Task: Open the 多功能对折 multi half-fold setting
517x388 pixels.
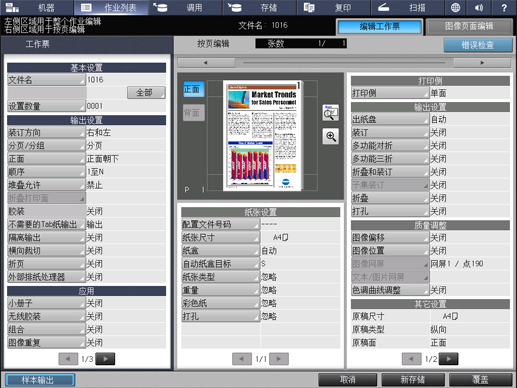Action: pos(390,146)
